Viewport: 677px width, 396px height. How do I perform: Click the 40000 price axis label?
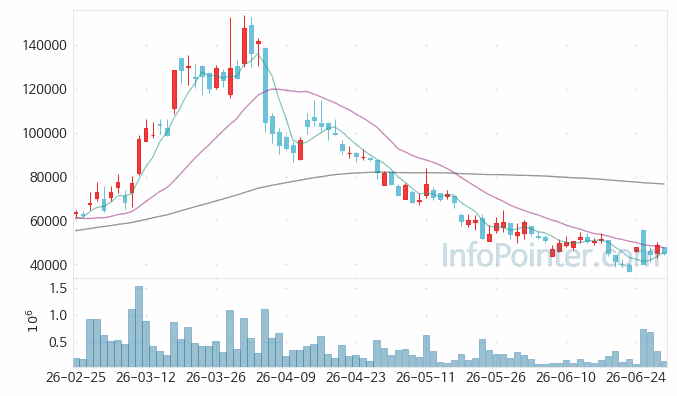pos(48,265)
